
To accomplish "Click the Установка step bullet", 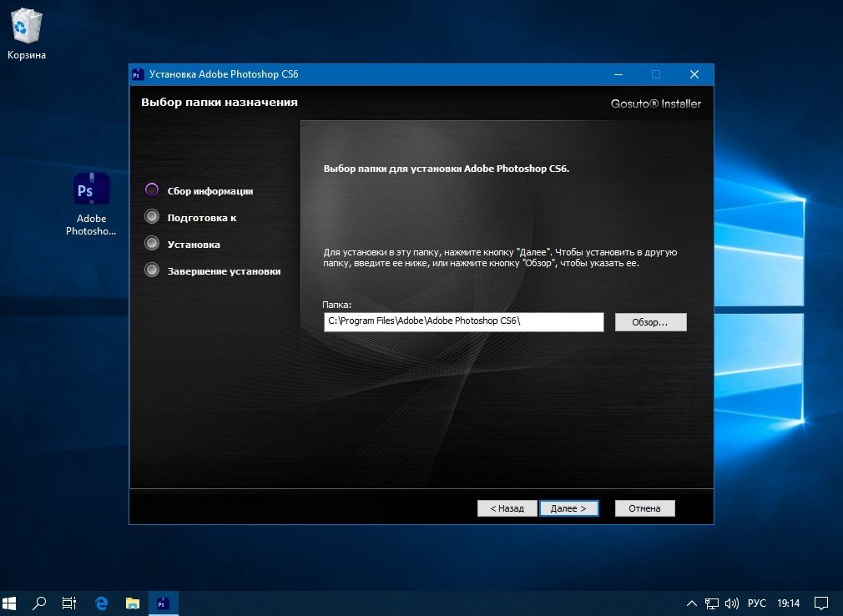I will (152, 243).
